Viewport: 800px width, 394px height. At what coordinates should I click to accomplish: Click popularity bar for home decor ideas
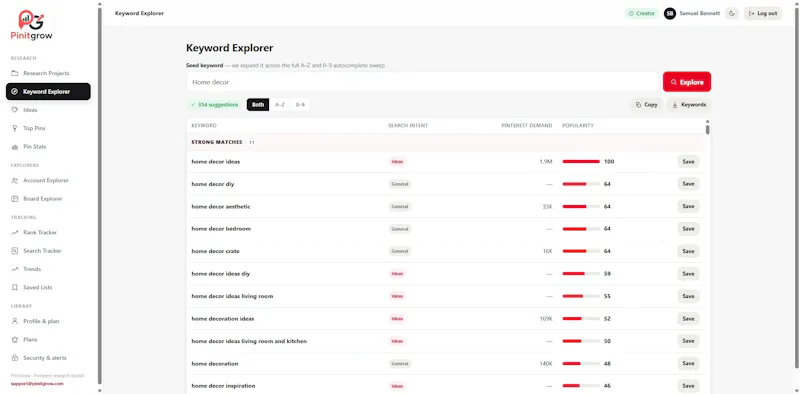[581, 161]
